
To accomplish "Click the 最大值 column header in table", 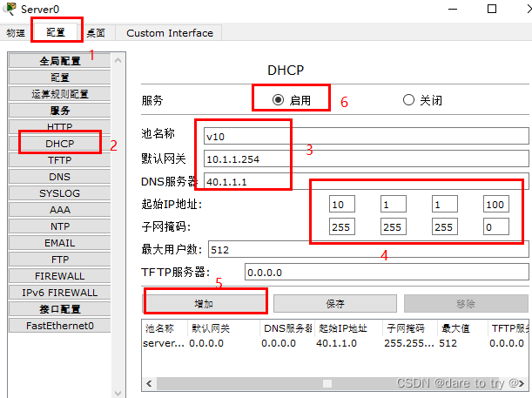I will pos(462,328).
